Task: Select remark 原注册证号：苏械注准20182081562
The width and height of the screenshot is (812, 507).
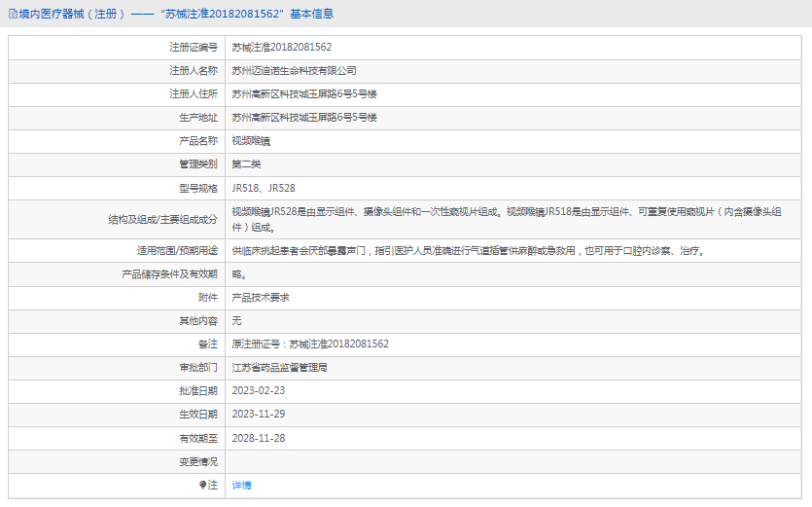Action: tap(310, 344)
